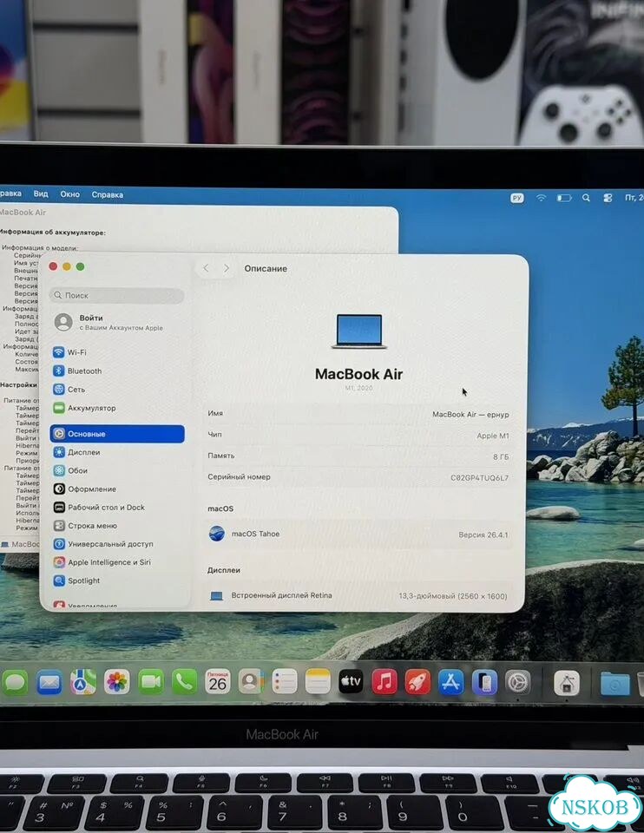Go back with the left chevron

tap(207, 268)
